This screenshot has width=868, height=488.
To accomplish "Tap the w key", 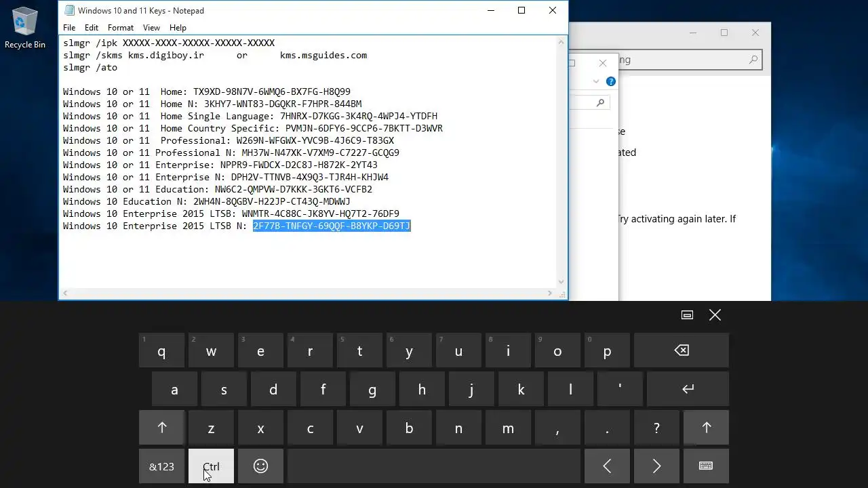I will tap(211, 350).
